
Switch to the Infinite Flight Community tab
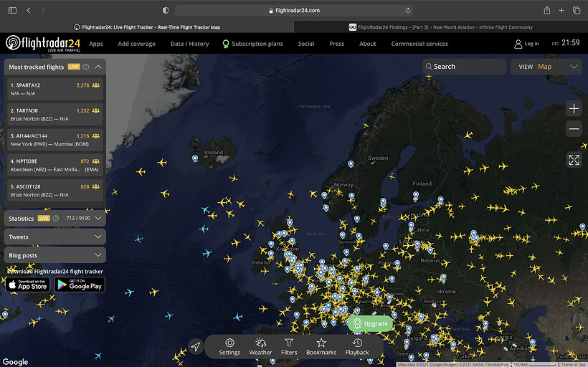click(440, 27)
